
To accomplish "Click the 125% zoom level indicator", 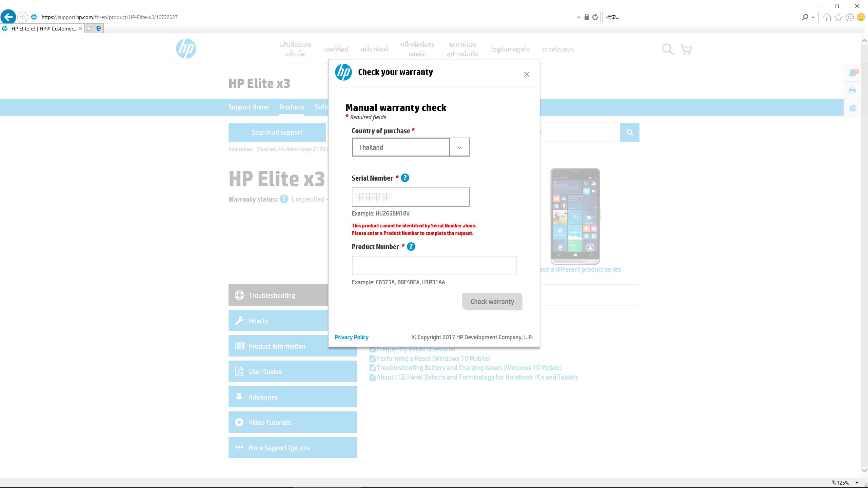I will 840,483.
